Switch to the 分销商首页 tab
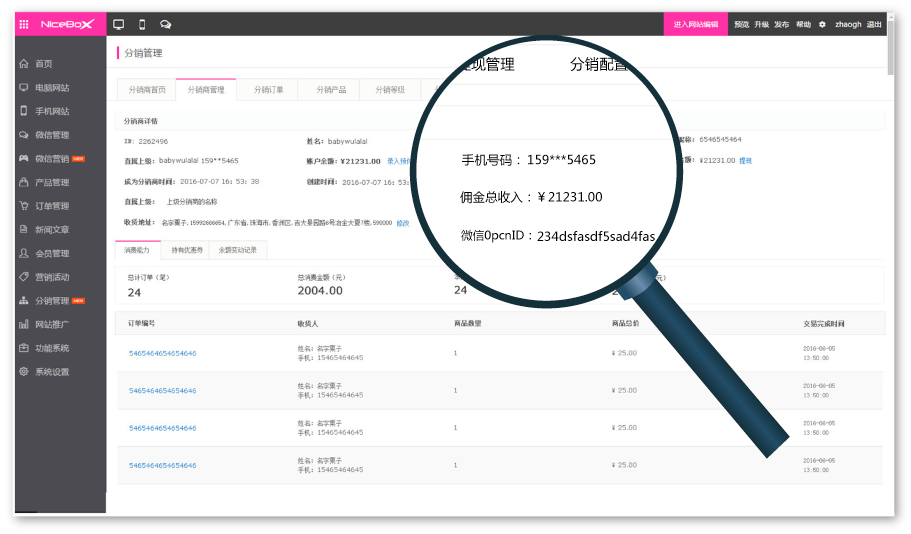The height and width of the screenshot is (534, 911). coord(146,90)
